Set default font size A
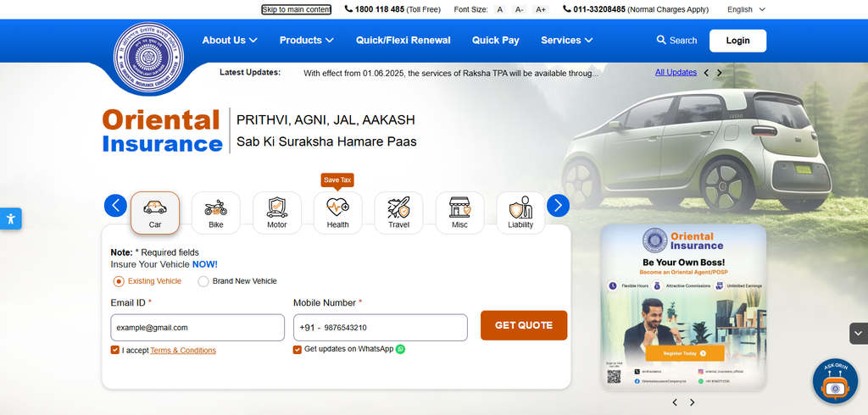Viewport: 868px width, 415px height. pyautogui.click(x=500, y=9)
